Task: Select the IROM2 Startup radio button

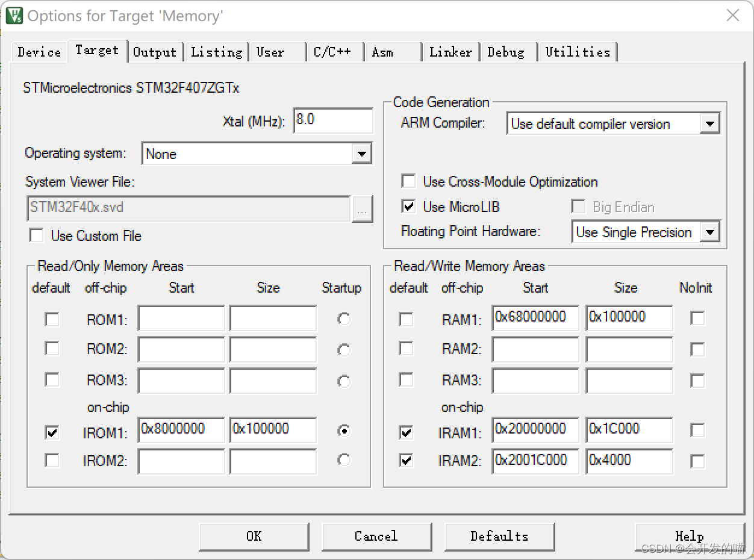Action: pos(344,460)
